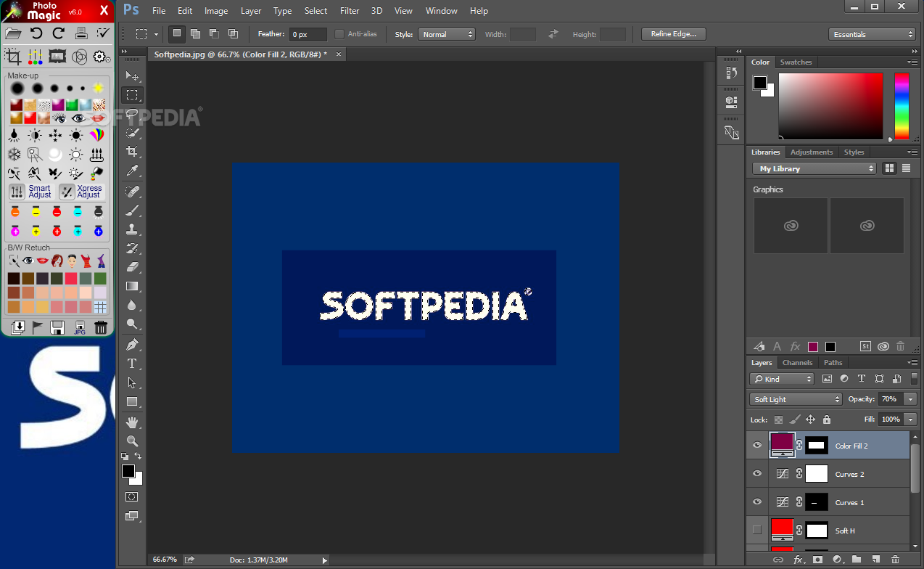Viewport: 924px width, 569px height.
Task: Select the Rectangular Marquee tool
Action: point(132,94)
